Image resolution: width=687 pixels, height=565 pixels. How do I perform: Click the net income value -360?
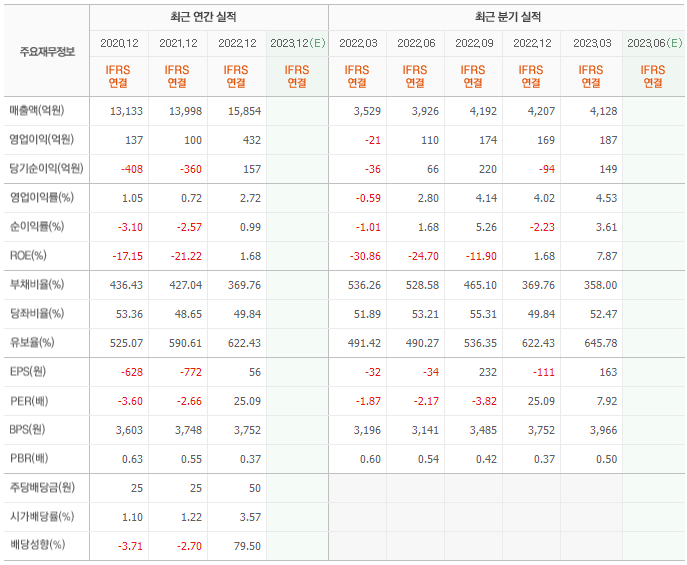[x=191, y=169]
